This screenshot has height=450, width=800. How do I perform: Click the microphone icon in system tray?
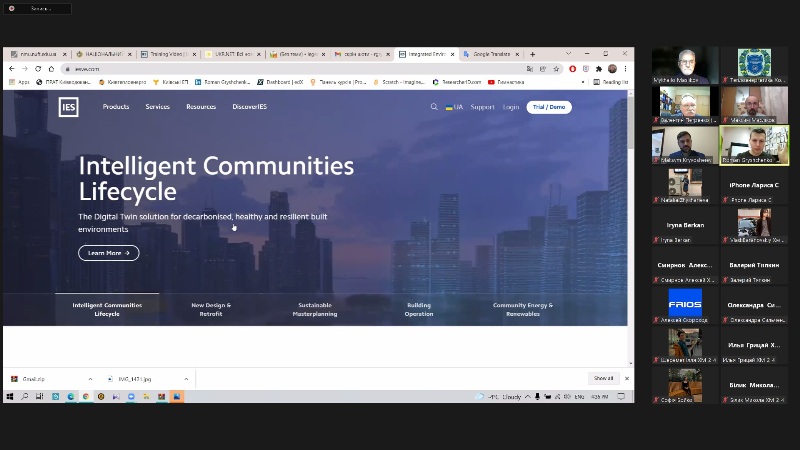point(537,396)
